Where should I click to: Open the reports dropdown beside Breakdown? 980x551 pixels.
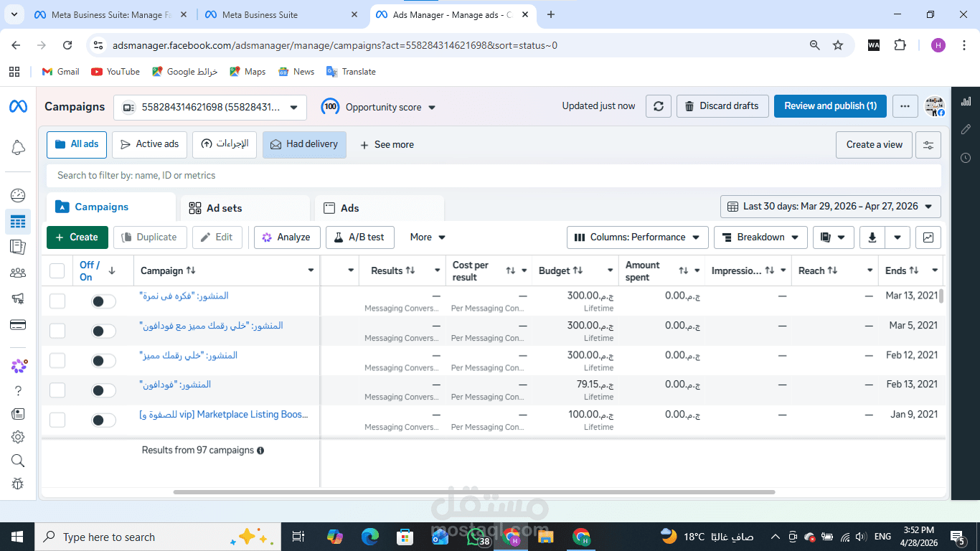834,237
